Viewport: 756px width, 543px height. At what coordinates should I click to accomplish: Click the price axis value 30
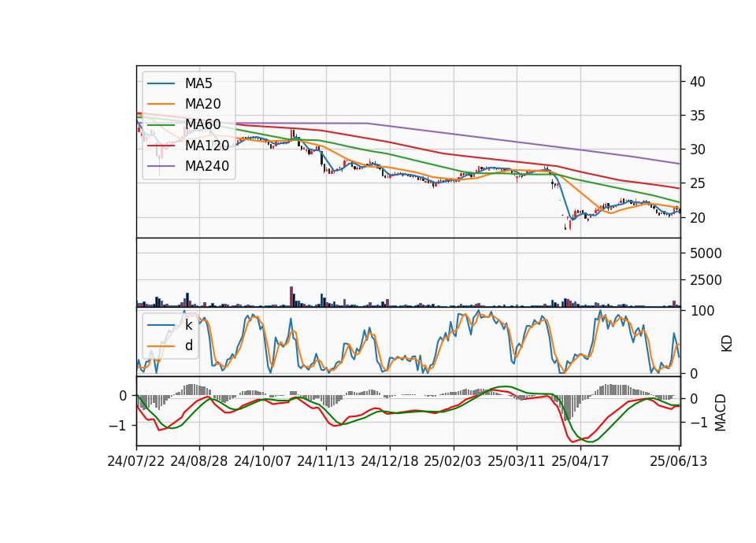(x=697, y=150)
